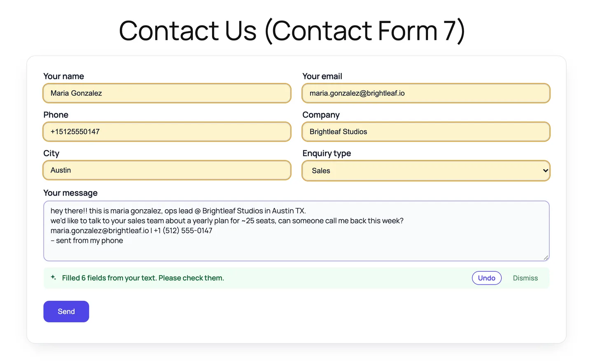
Task: Click the "Your message" label
Action: click(x=70, y=193)
